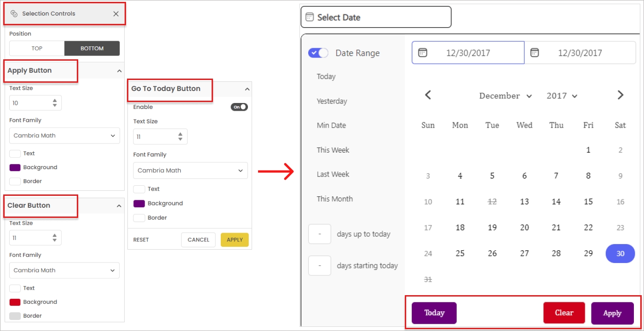The height and width of the screenshot is (331, 644).
Task: Click the calendar icon in end date field
Action: pos(535,53)
